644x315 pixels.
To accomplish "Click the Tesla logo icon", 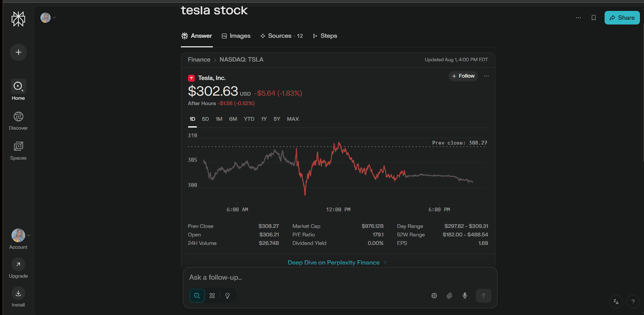I will coord(192,78).
